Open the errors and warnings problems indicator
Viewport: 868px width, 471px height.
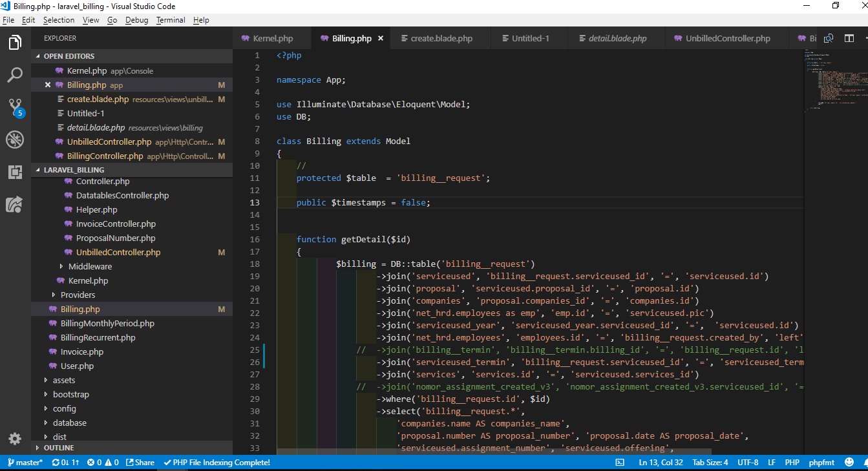[x=103, y=463]
